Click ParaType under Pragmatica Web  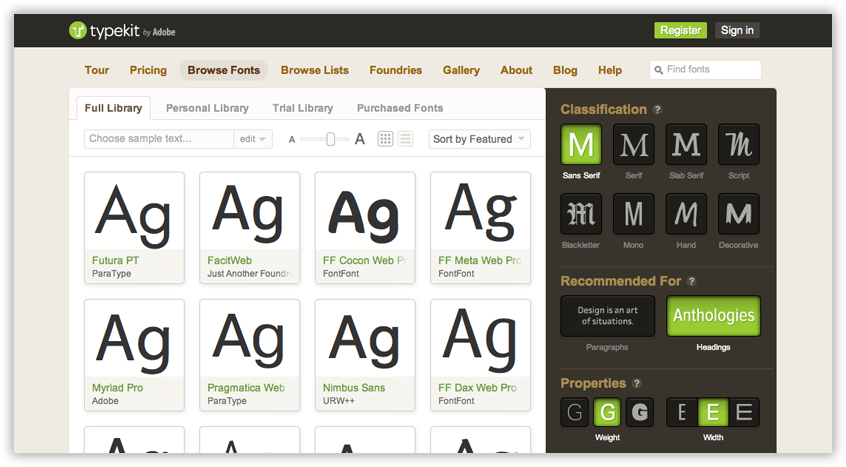pyautogui.click(x=227, y=401)
